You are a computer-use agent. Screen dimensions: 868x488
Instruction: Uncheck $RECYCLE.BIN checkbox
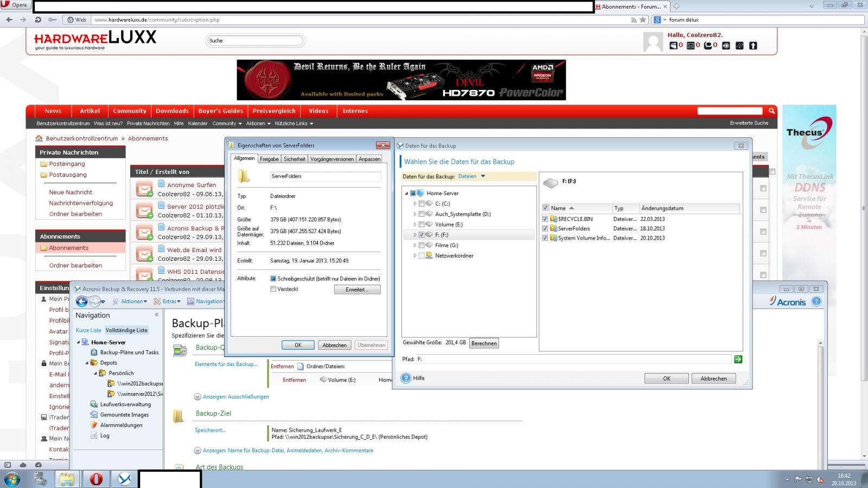(545, 219)
